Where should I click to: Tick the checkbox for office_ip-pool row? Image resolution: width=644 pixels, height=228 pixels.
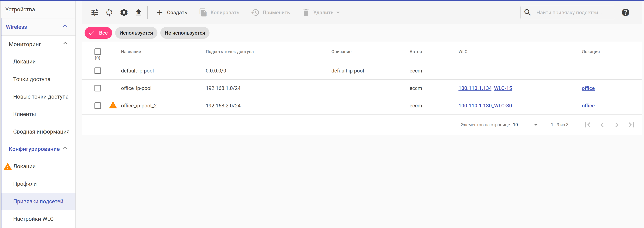(98, 88)
